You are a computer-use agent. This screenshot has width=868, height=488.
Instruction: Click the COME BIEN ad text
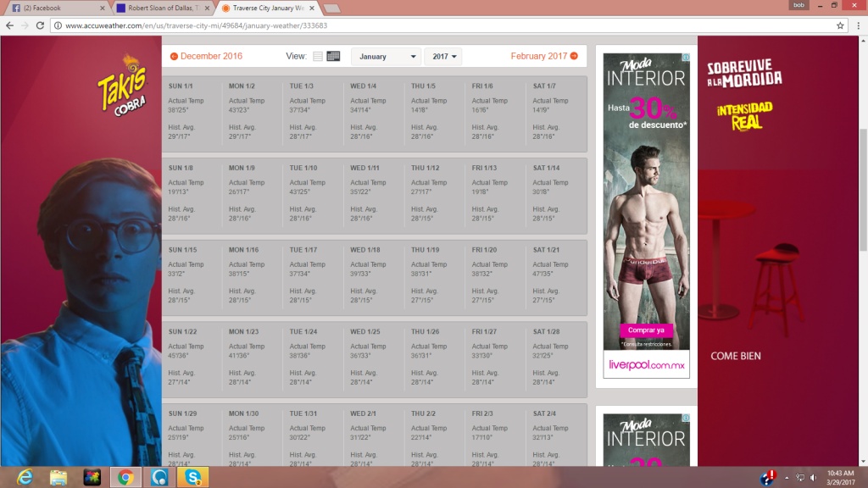(736, 357)
